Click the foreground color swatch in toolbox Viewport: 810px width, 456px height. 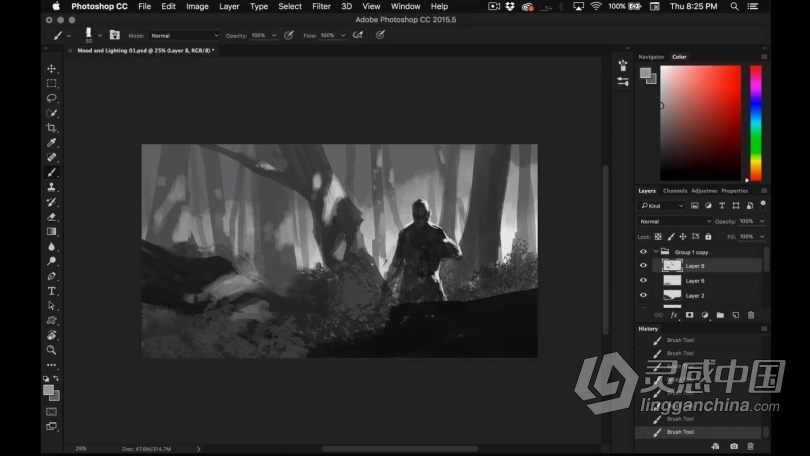coord(49,390)
